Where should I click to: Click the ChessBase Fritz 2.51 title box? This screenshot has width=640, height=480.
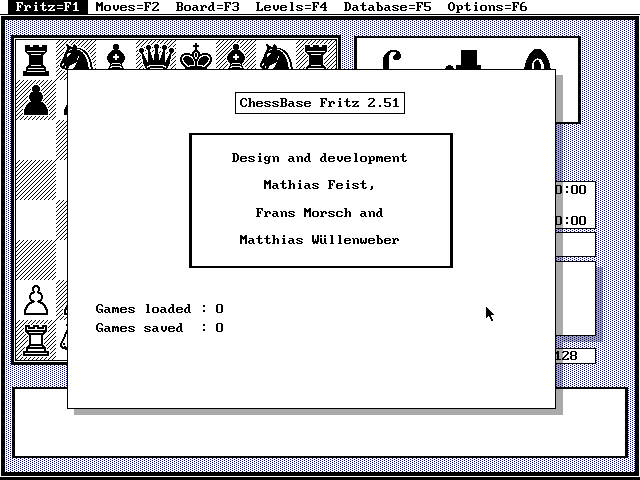[x=321, y=103]
